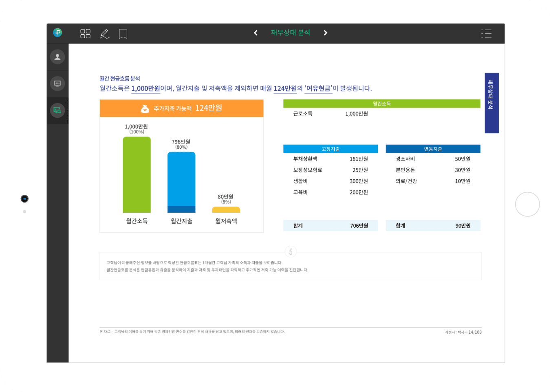
Task: Click the white circle button on right
Action: point(527,204)
